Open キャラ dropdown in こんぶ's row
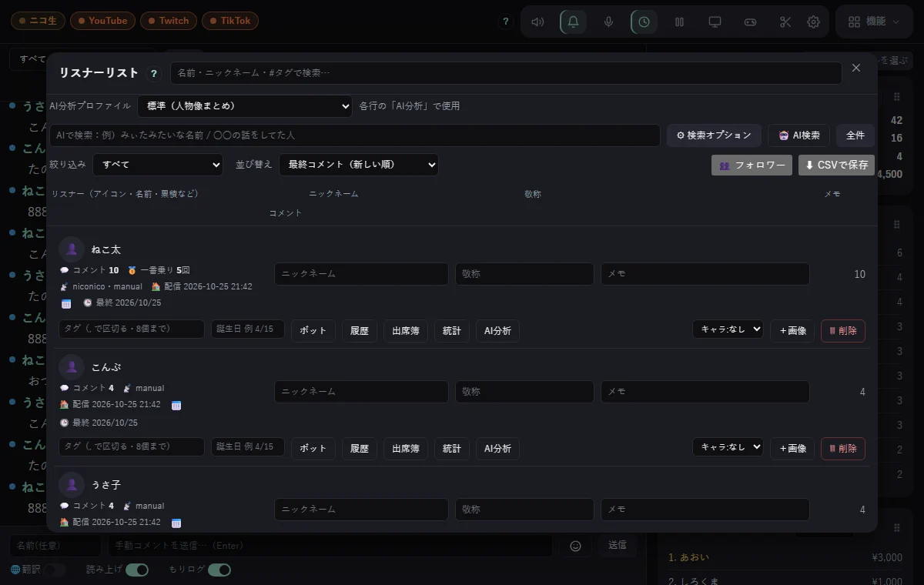The image size is (924, 585). (x=728, y=447)
